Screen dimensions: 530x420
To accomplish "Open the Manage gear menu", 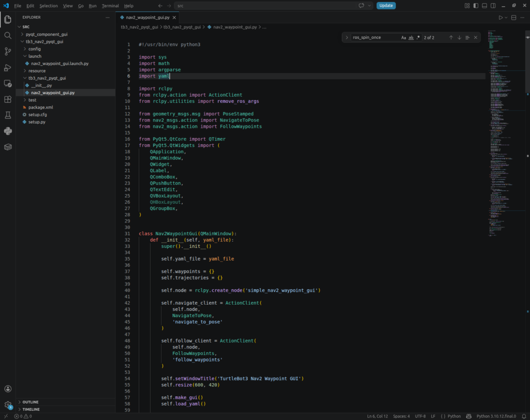I will tap(8, 405).
